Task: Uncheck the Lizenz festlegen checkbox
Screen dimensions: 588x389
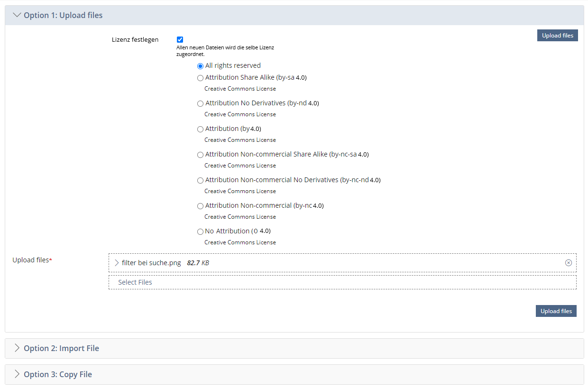Action: pos(180,40)
